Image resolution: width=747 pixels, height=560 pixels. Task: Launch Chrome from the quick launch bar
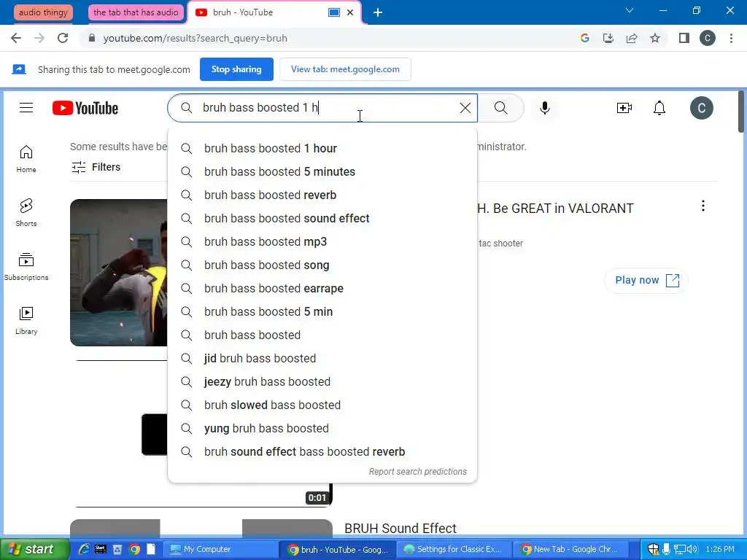click(135, 549)
